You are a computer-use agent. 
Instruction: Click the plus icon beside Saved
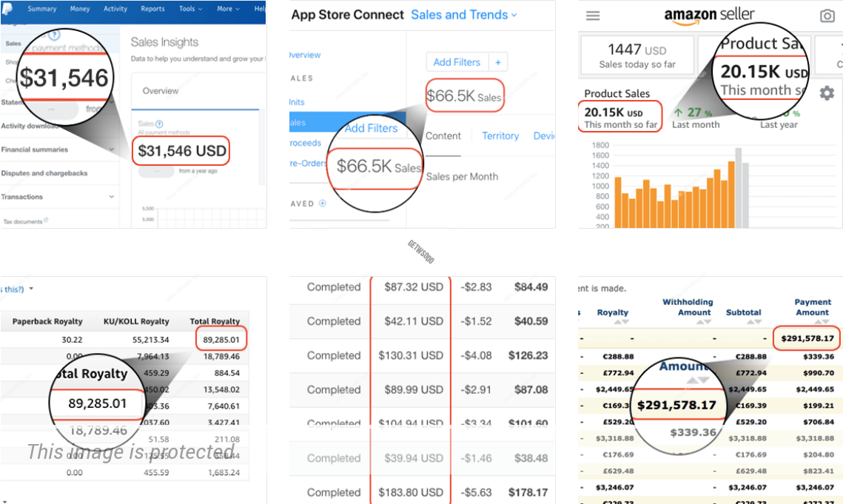point(322,204)
